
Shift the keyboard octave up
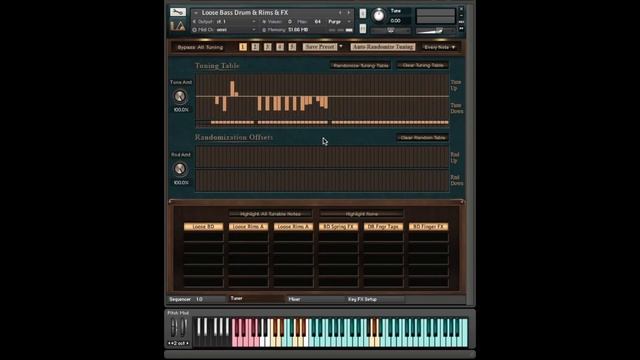187,343
